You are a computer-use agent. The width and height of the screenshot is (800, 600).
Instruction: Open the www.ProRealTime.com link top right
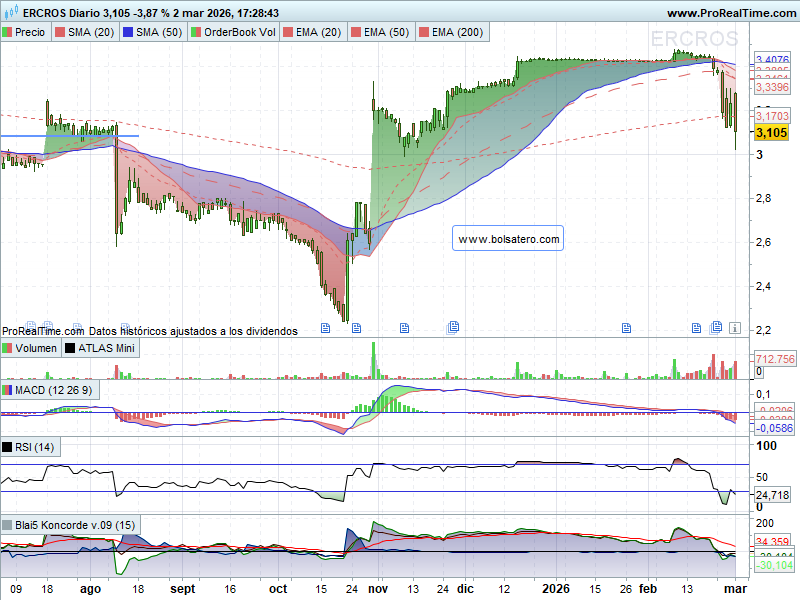(x=730, y=13)
